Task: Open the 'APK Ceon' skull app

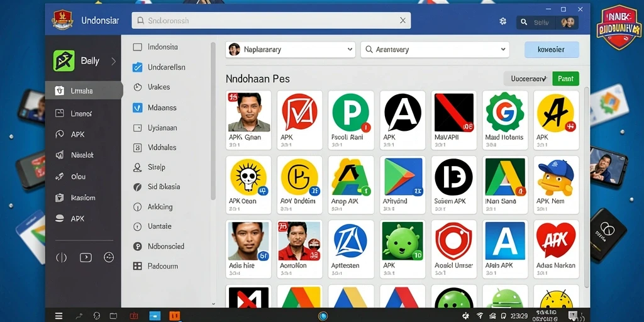Action: [x=248, y=185]
